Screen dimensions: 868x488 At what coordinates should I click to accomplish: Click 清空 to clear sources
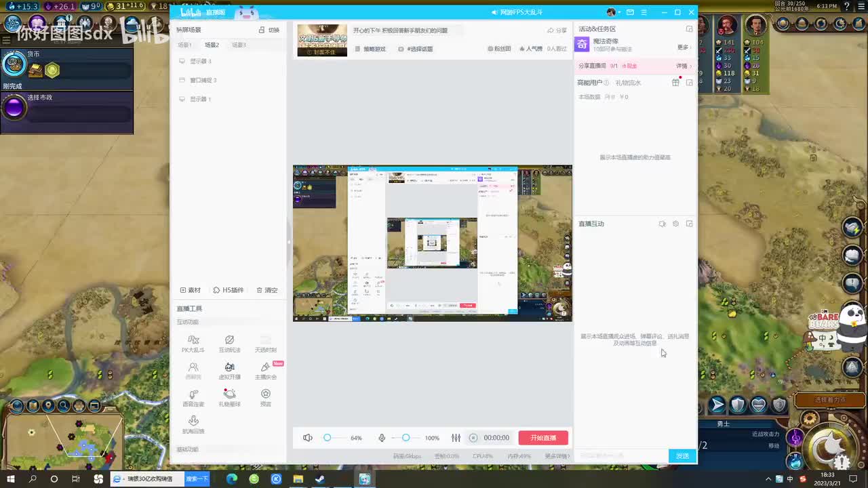click(267, 290)
